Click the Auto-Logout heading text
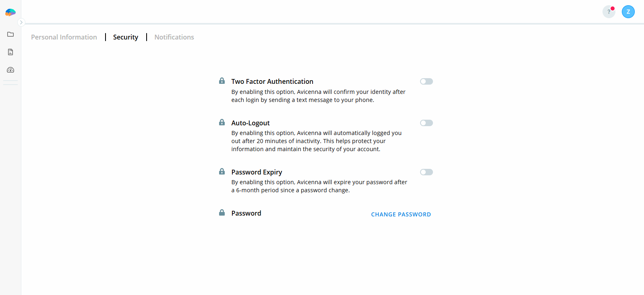The width and height of the screenshot is (644, 295). 251,123
